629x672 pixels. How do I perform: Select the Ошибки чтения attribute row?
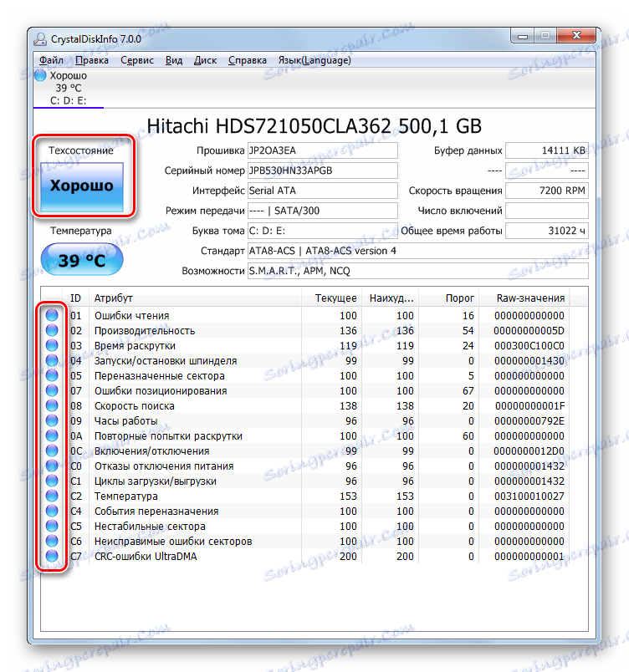[x=305, y=315]
